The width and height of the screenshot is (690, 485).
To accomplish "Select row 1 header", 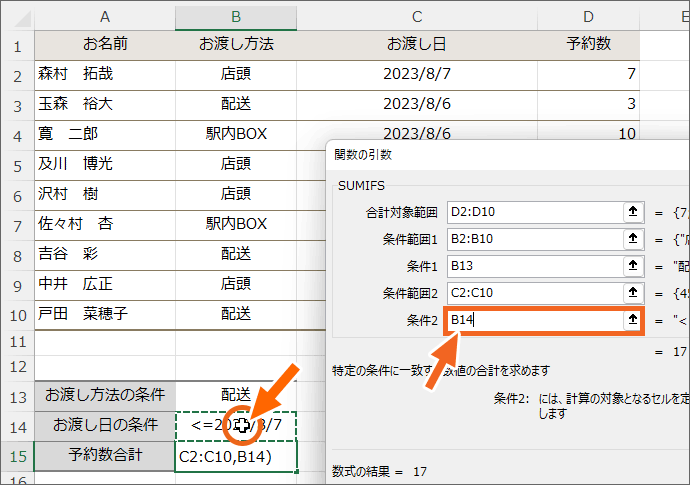I will (18, 46).
